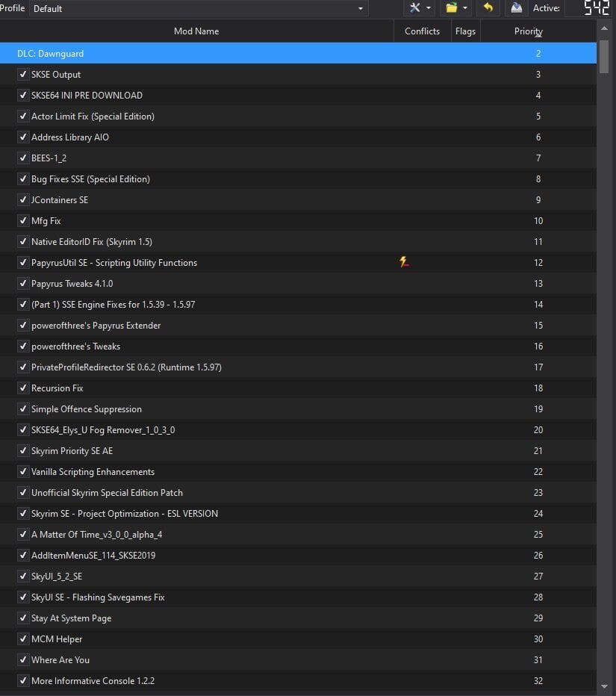This screenshot has width=616, height=696.
Task: Click the conflict lightning icon on PapyrusUtil SE
Action: pyautogui.click(x=404, y=262)
